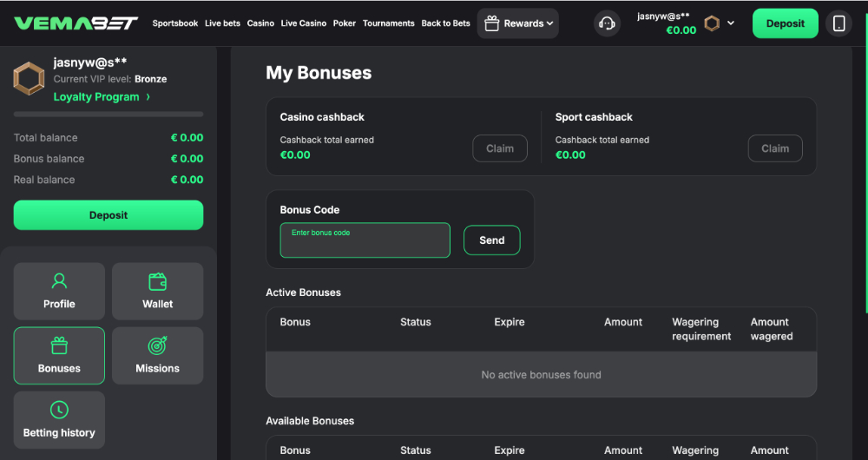
Task: Expand the Rewards dropdown menu
Action: [517, 23]
